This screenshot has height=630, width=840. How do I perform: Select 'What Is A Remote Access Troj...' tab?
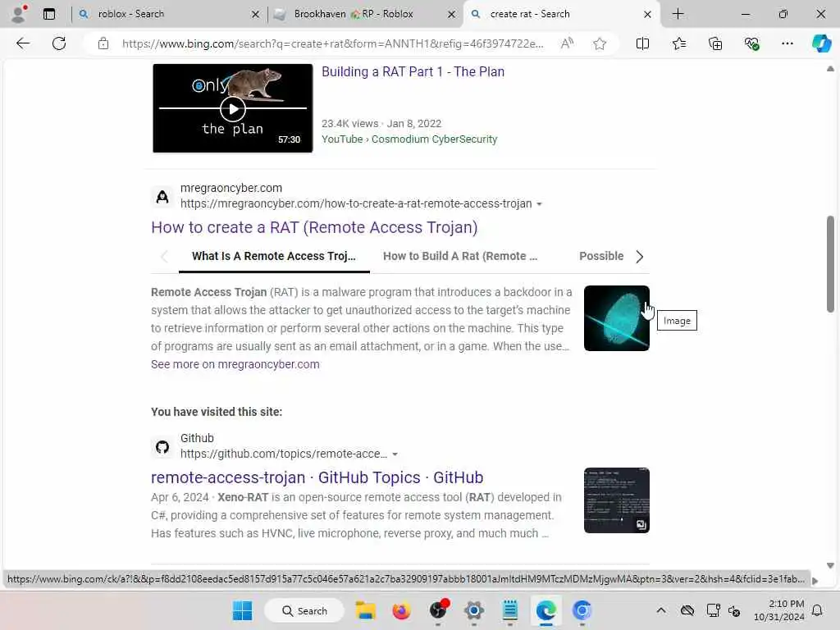tap(274, 256)
